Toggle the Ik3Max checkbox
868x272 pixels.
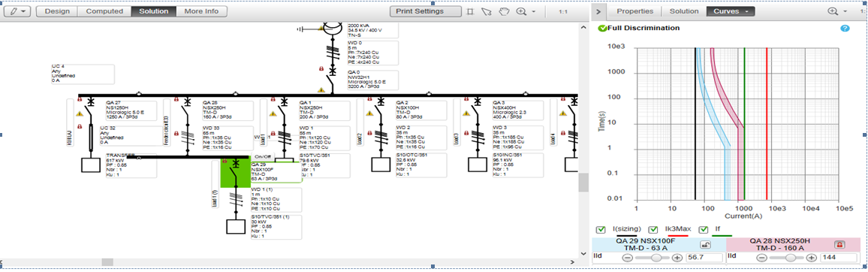click(653, 229)
